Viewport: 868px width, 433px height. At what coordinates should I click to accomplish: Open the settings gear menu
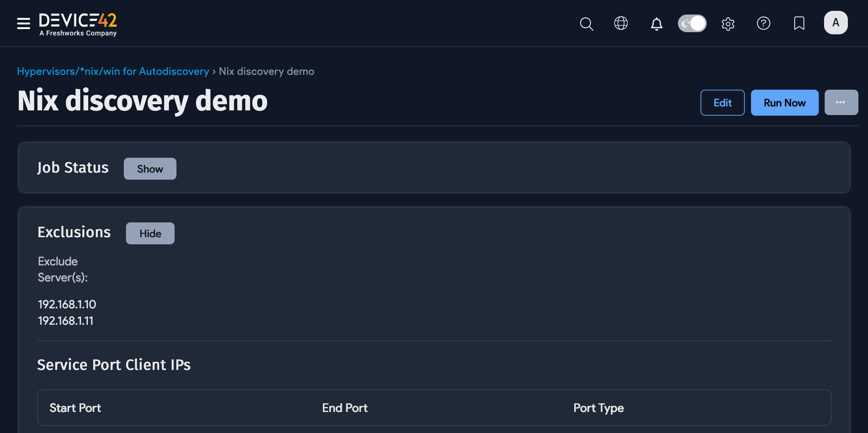click(x=728, y=23)
